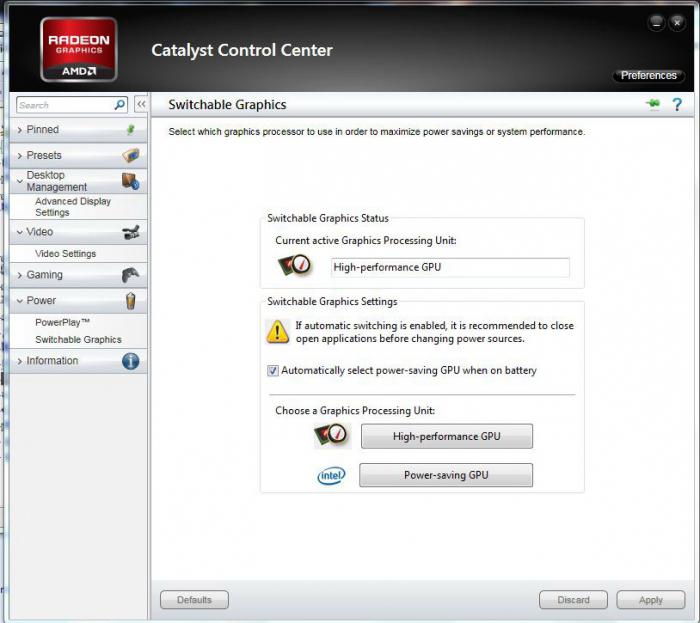Click the yellow warning triangle icon
700x623 pixels.
[x=277, y=332]
